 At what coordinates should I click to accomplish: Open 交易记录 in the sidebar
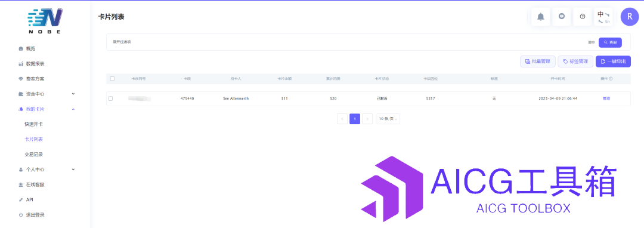pyautogui.click(x=33, y=155)
